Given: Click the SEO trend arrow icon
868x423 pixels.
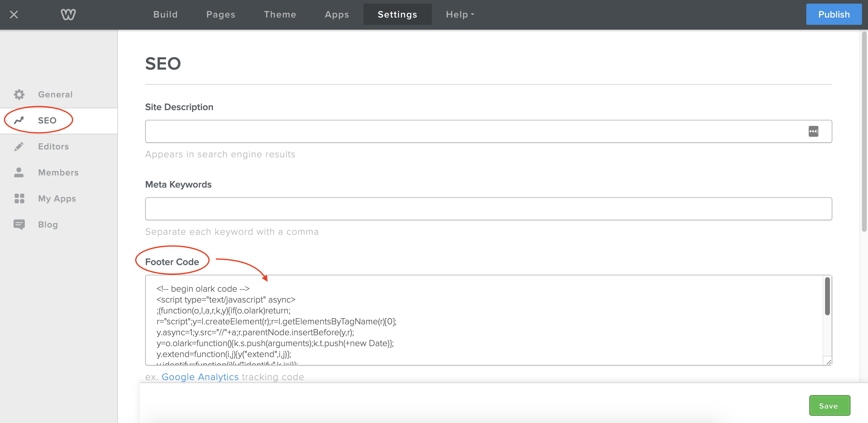Looking at the screenshot, I should (x=19, y=120).
